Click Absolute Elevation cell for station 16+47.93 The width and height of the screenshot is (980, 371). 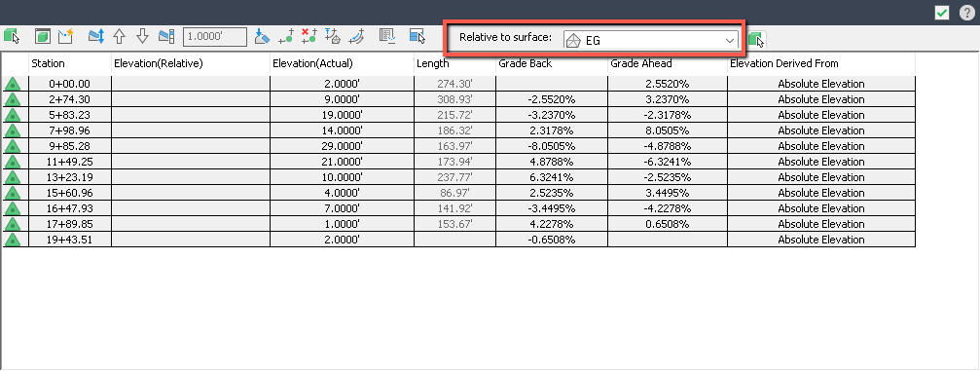point(821,208)
